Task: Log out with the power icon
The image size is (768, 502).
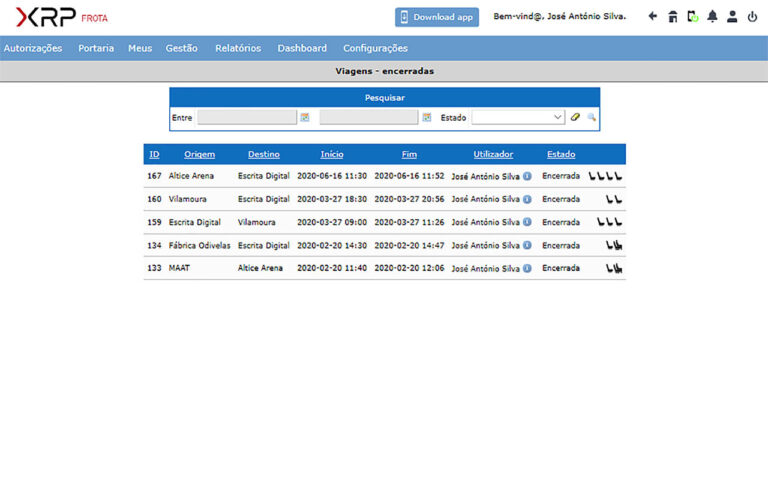Action: tap(752, 17)
